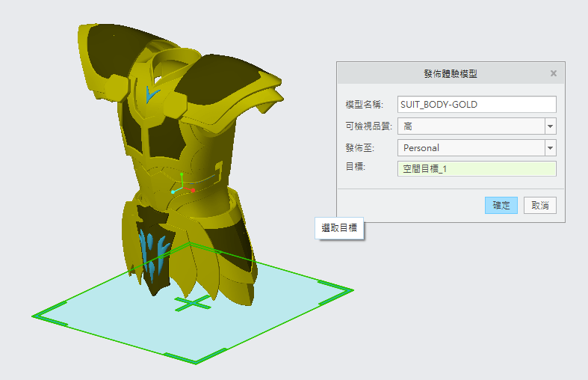
Task: Click the Personal combo box field
Action: pos(471,147)
